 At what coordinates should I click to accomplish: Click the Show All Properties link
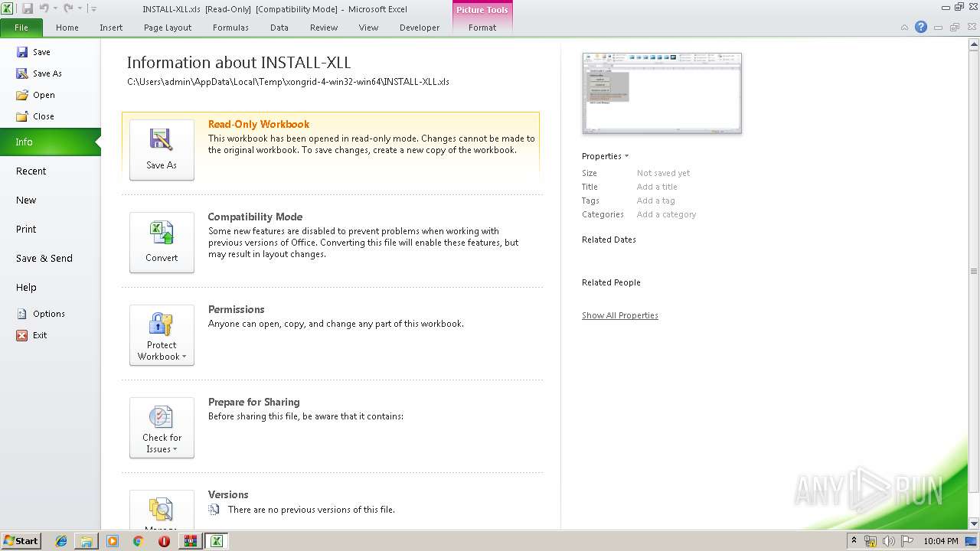(620, 315)
